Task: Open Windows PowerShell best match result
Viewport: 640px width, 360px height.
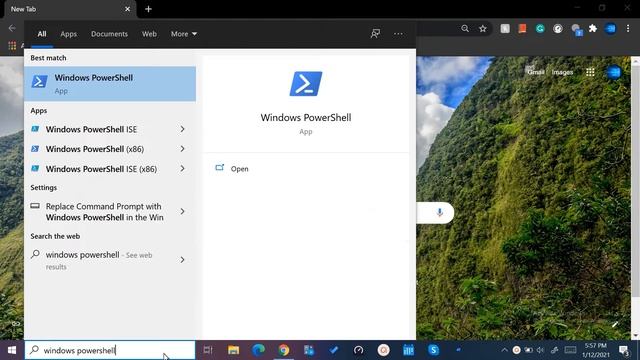Action: [110, 84]
